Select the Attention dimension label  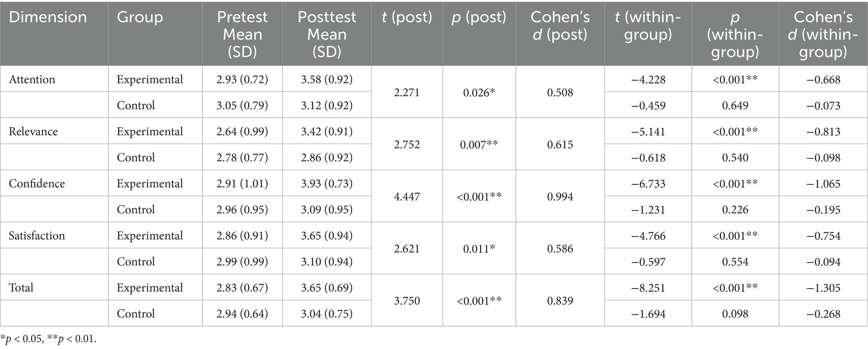[32, 79]
